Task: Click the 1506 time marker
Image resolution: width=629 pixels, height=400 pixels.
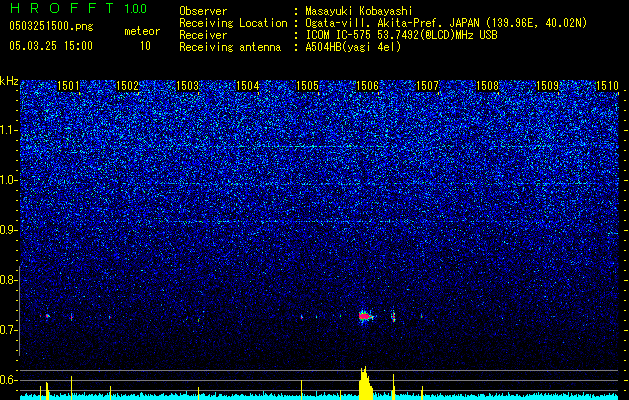Action: 367,86
